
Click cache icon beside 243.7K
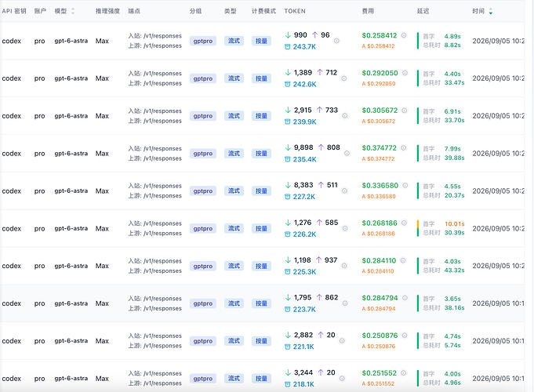click(288, 47)
